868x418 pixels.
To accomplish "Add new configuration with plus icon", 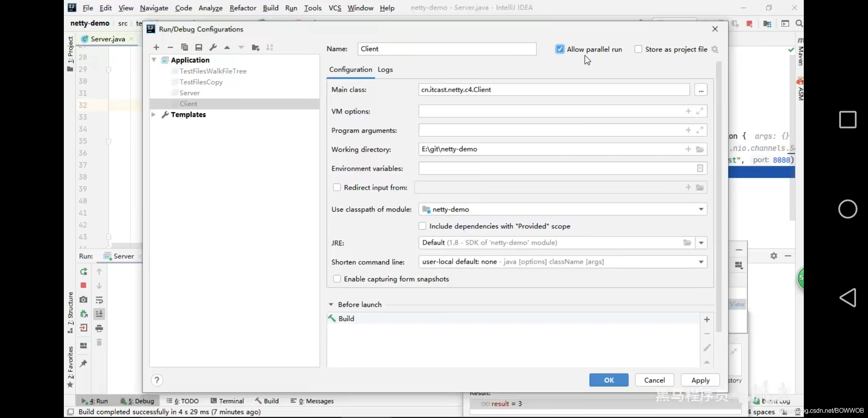I will pos(156,47).
